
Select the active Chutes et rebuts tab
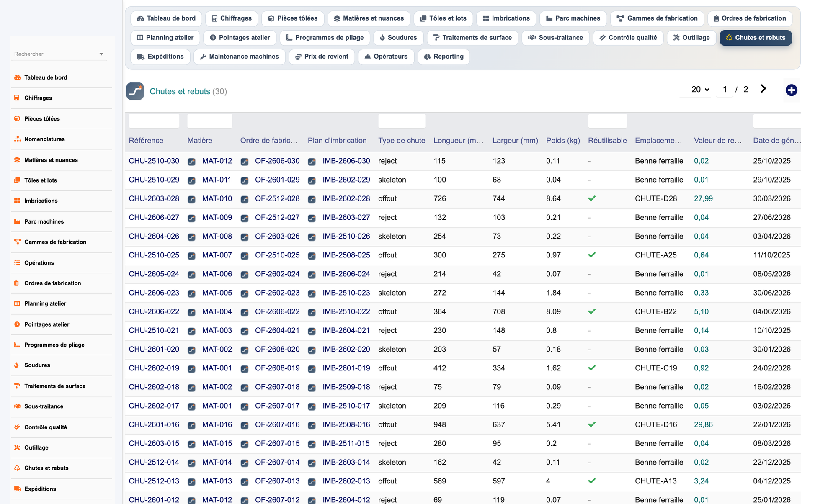click(x=756, y=38)
